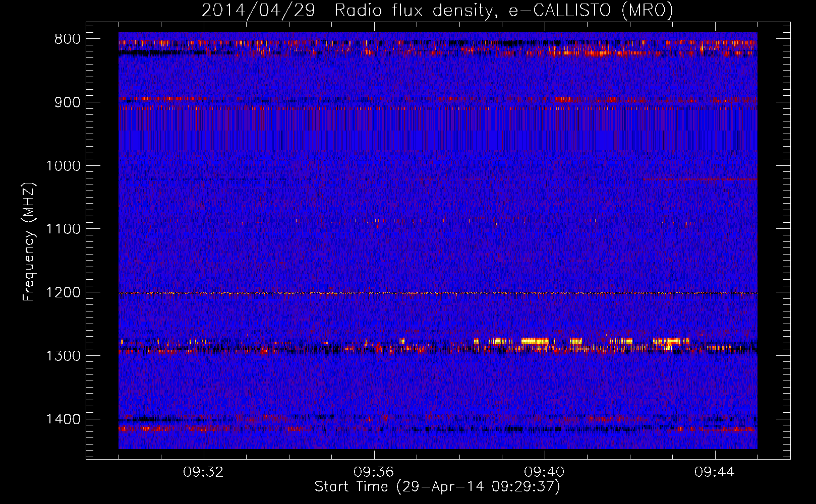Click the 09:40 time tick label
Screen dimensions: 816x504
click(544, 472)
